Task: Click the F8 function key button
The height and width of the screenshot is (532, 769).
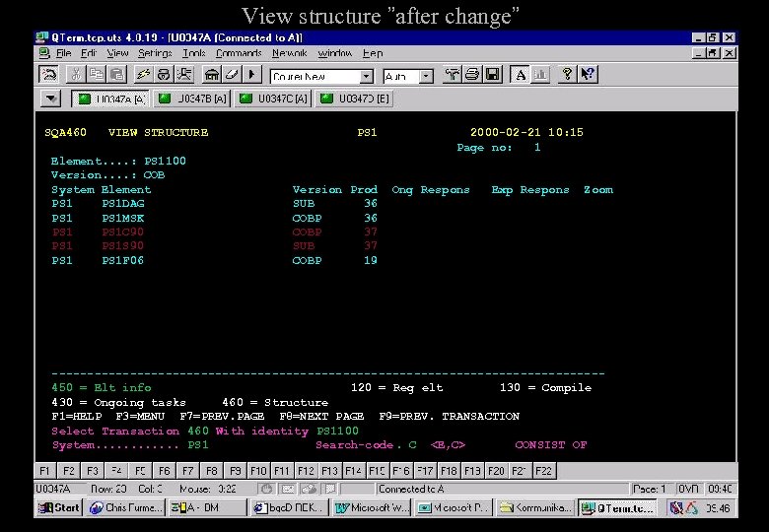Action: 211,471
